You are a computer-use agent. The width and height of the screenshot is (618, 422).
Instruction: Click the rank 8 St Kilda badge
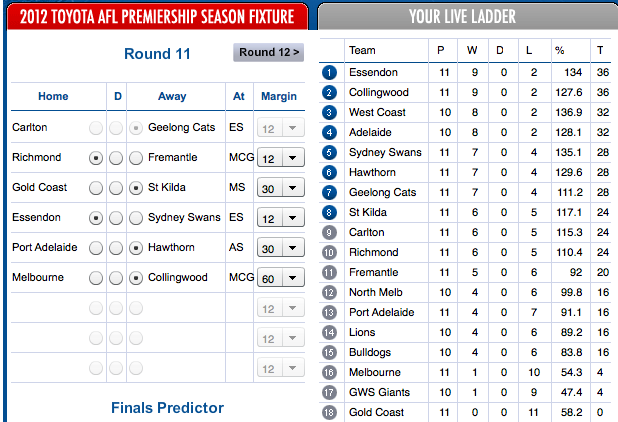click(x=330, y=212)
